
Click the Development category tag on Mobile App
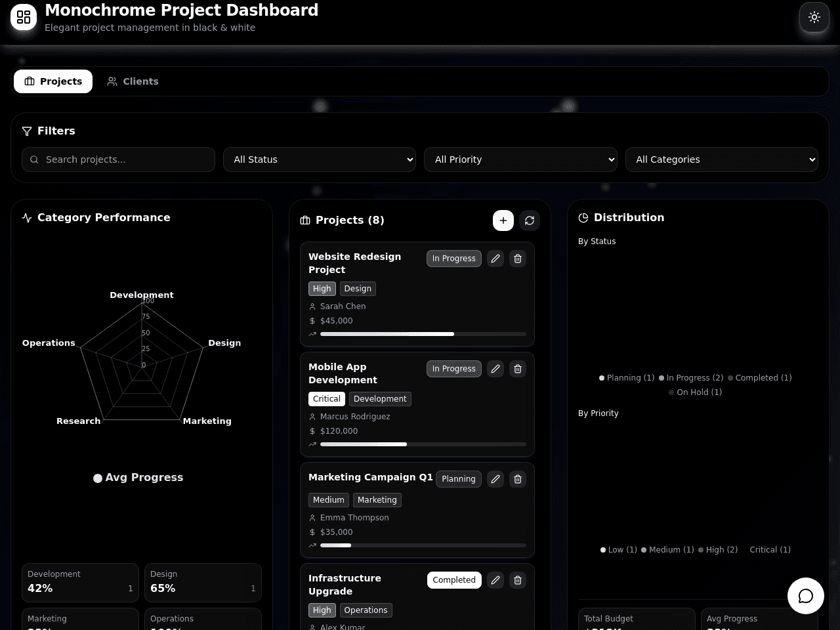tap(380, 399)
